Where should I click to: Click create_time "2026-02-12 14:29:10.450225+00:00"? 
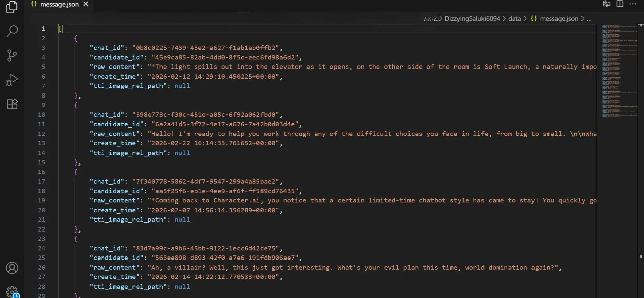[213, 77]
